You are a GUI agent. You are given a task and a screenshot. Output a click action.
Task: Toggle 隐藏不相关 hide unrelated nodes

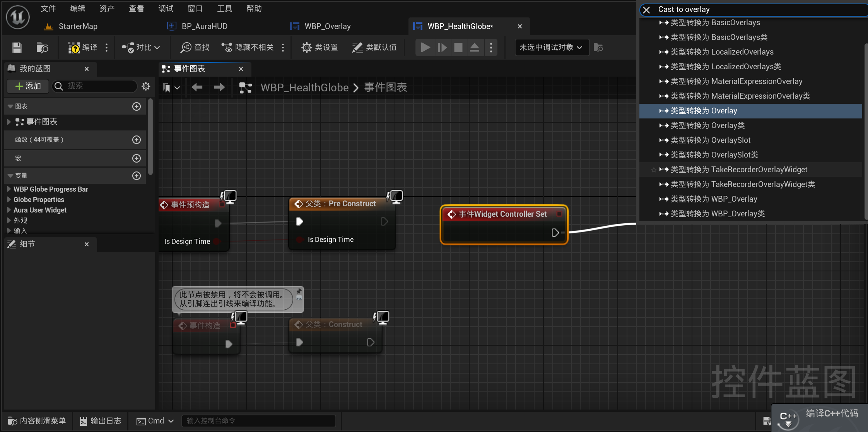(x=248, y=48)
